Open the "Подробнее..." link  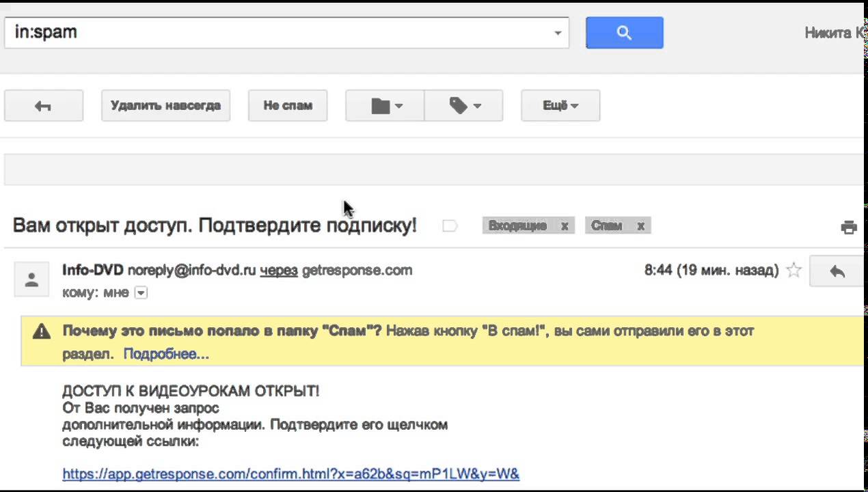click(166, 354)
